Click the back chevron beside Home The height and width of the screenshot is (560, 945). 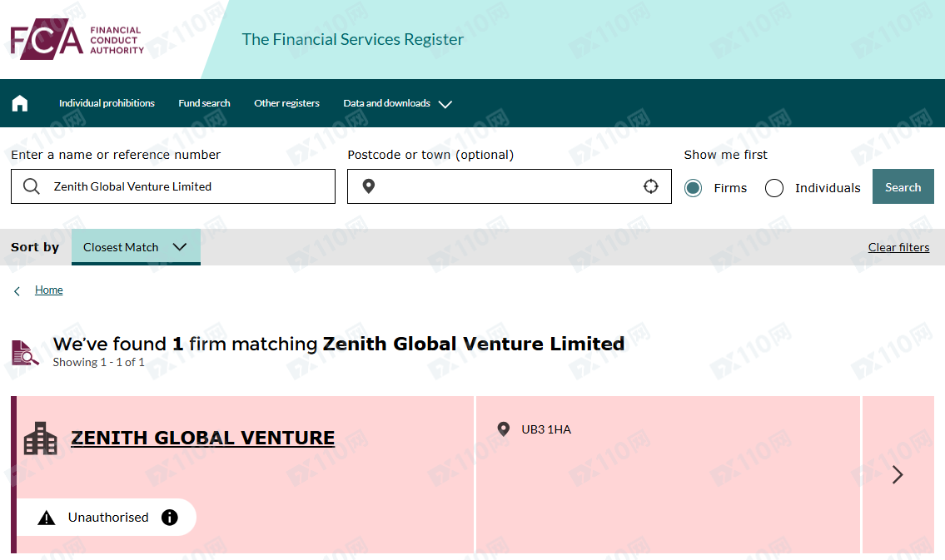(x=17, y=291)
